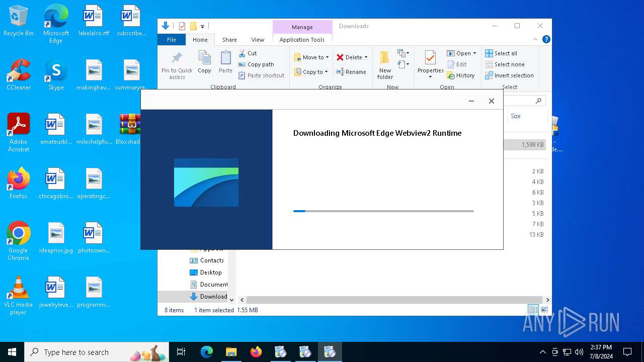Viewport: 644px width, 362px height.
Task: Open the notifications action center
Action: click(627, 352)
